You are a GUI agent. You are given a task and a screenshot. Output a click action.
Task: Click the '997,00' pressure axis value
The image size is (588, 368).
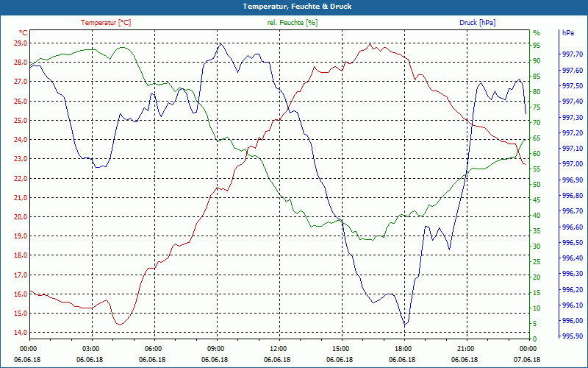[x=573, y=164]
